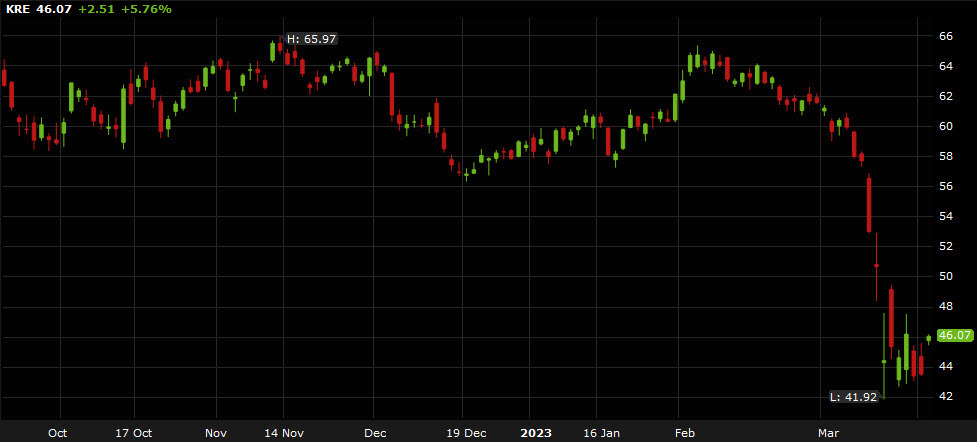Click the 42 price axis label
977x442 pixels.
coord(944,396)
